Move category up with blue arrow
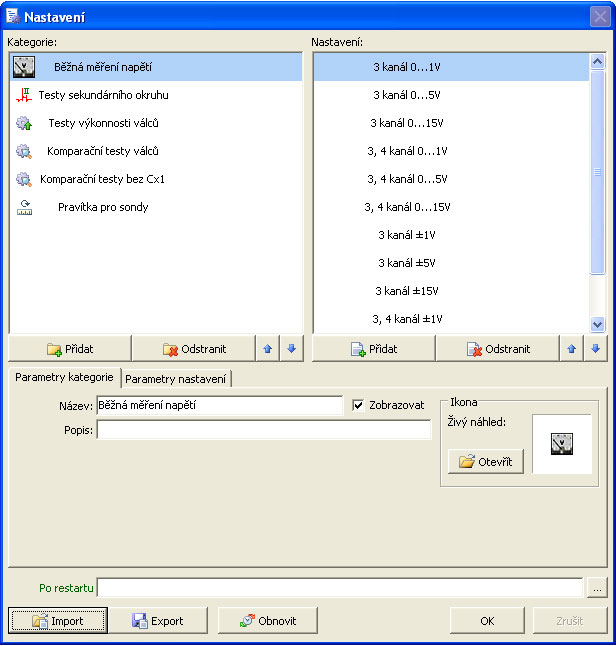616x646 pixels. point(267,349)
